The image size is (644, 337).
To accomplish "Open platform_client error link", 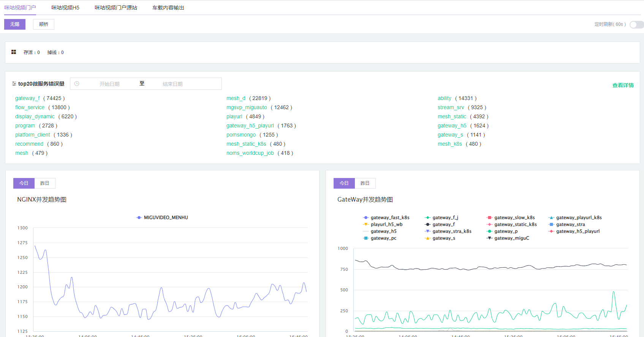I will (33, 135).
